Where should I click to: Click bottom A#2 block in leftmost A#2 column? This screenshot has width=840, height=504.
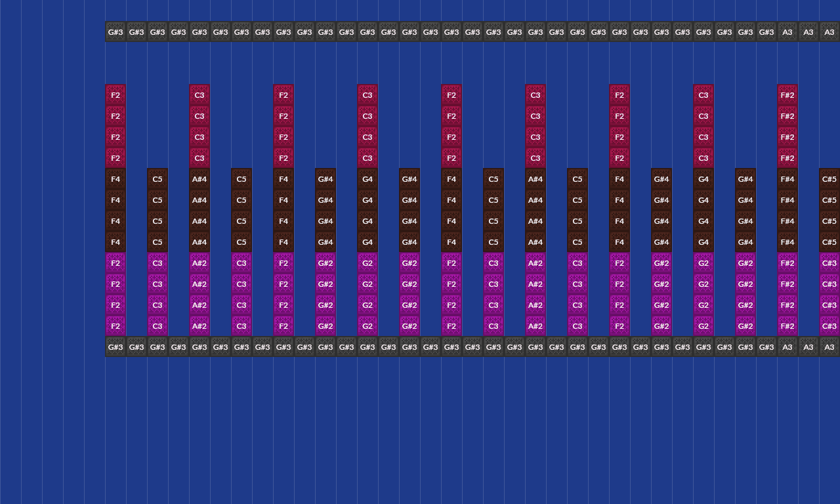coord(199,326)
